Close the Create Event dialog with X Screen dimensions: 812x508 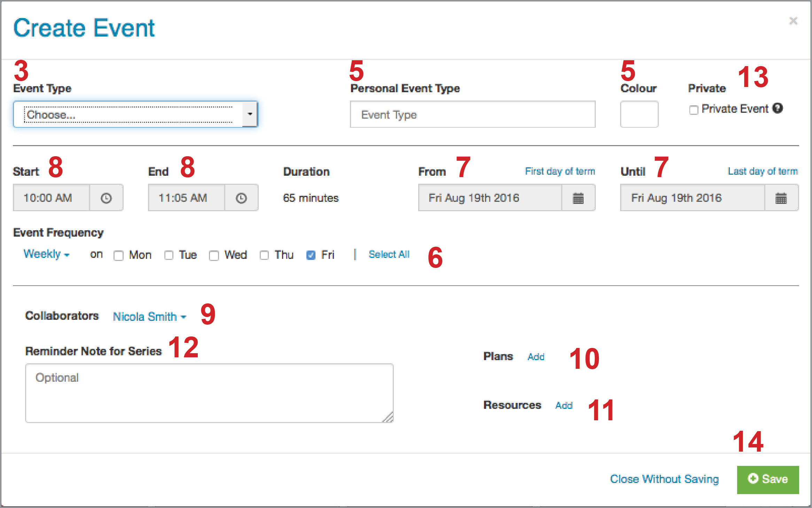pyautogui.click(x=793, y=21)
